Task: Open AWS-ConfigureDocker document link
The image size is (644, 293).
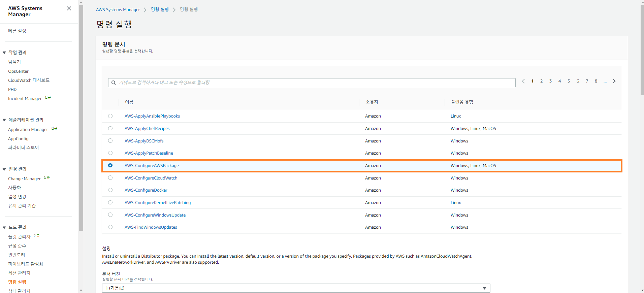Action: [x=146, y=190]
